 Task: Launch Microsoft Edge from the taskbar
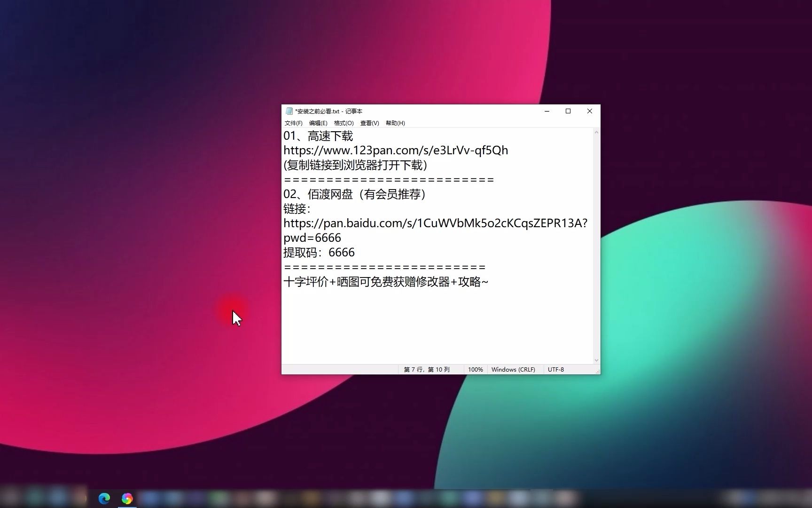pyautogui.click(x=104, y=499)
